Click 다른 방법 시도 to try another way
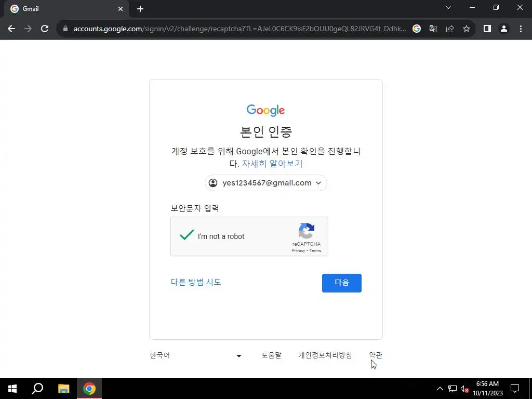Viewport: 532px width, 399px height. [196, 282]
